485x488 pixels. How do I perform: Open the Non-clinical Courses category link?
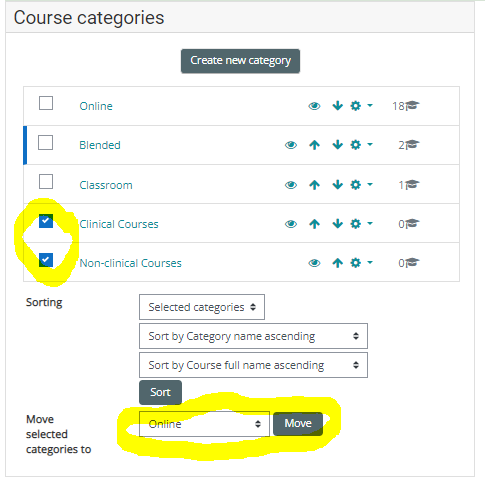pos(130,263)
